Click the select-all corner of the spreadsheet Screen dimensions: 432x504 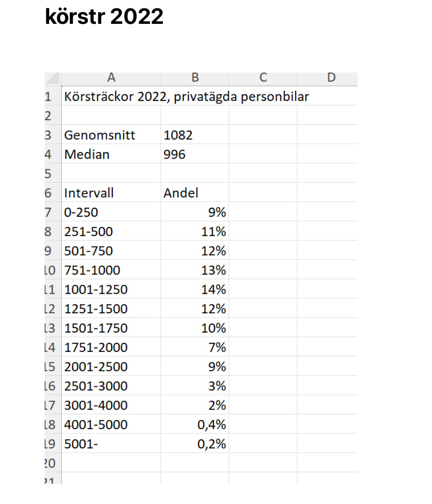(52, 78)
